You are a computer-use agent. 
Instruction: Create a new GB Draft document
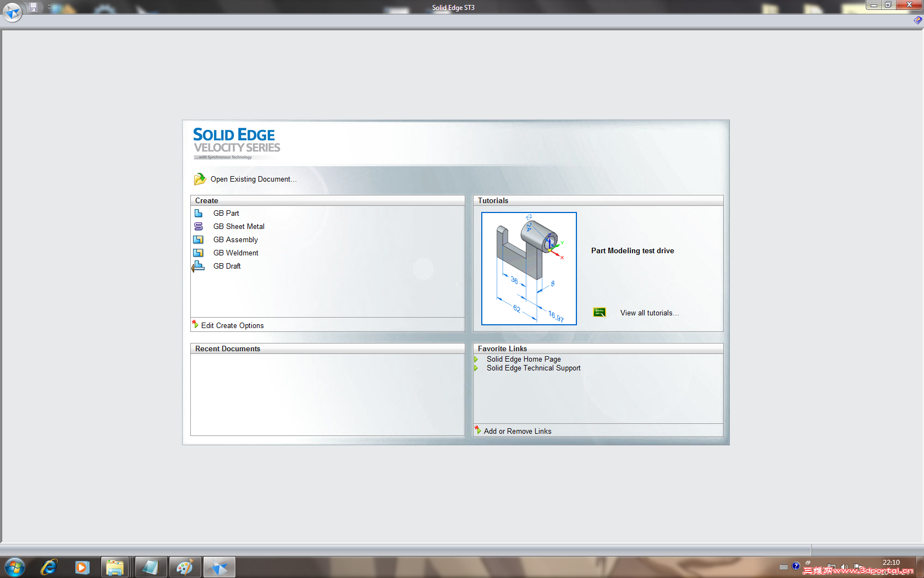tap(227, 266)
